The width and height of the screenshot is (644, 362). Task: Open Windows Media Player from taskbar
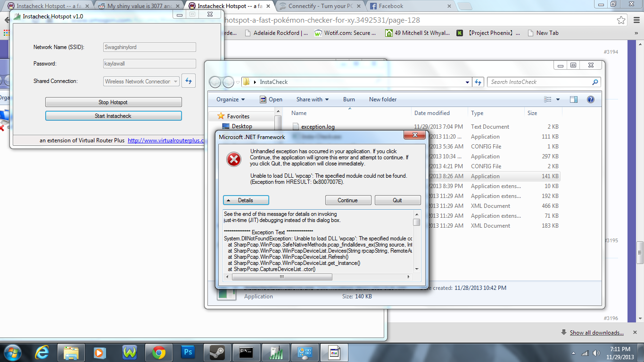tap(100, 352)
